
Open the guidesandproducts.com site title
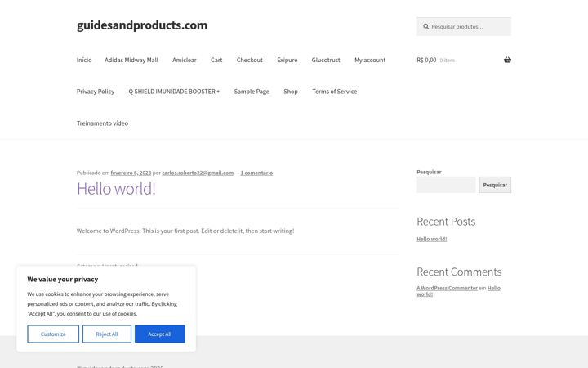tap(142, 25)
